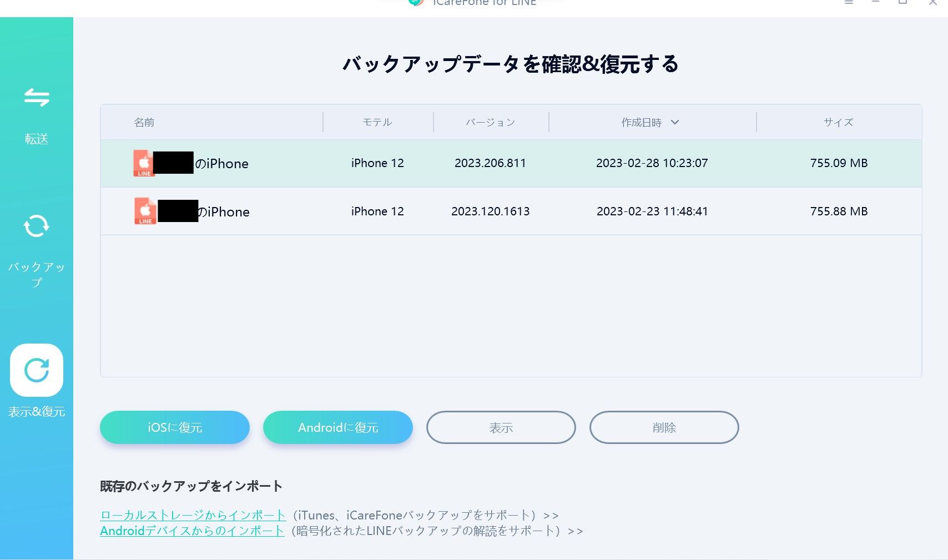This screenshot has height=560, width=948.
Task: Maximize the application window
Action: (903, 2)
